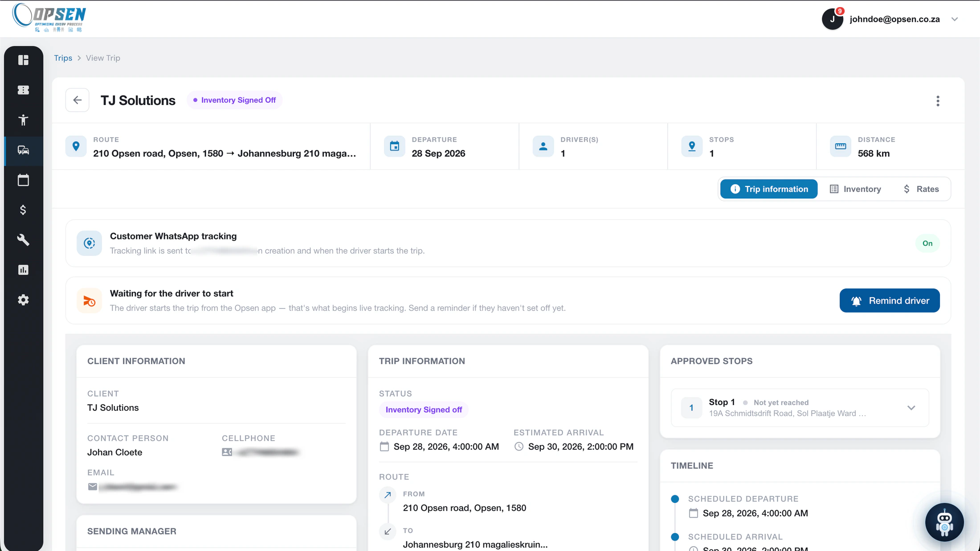
Task: Open the reports chart icon
Action: [x=23, y=270]
